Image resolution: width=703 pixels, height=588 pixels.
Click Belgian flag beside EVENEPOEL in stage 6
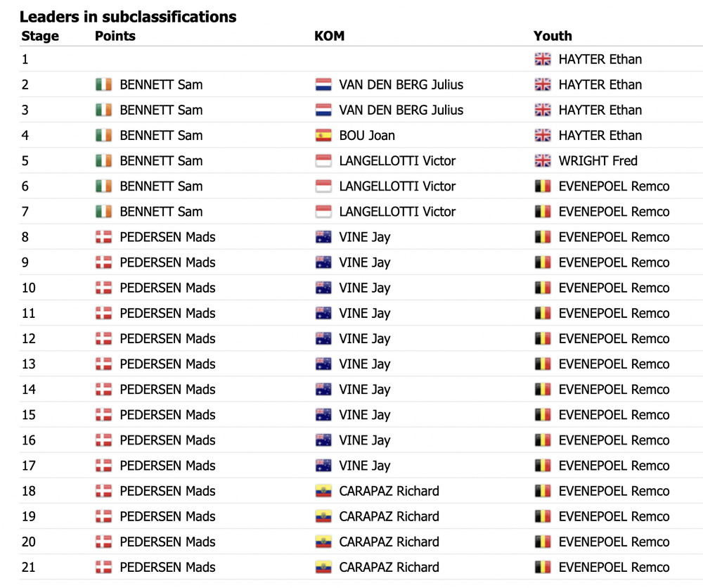543,186
